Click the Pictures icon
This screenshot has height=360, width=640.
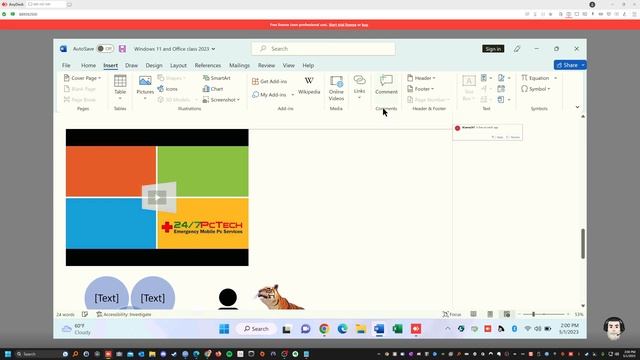[145, 81]
